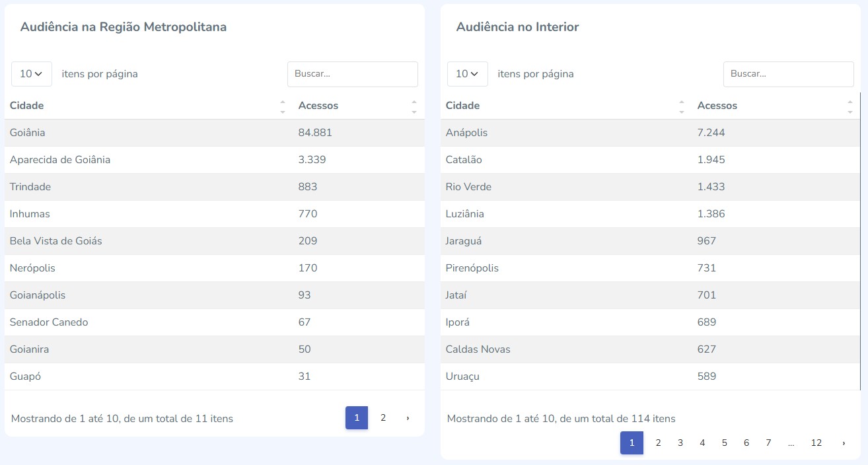Go to next page in Interior pagination
This screenshot has height=465, width=868.
click(x=844, y=443)
